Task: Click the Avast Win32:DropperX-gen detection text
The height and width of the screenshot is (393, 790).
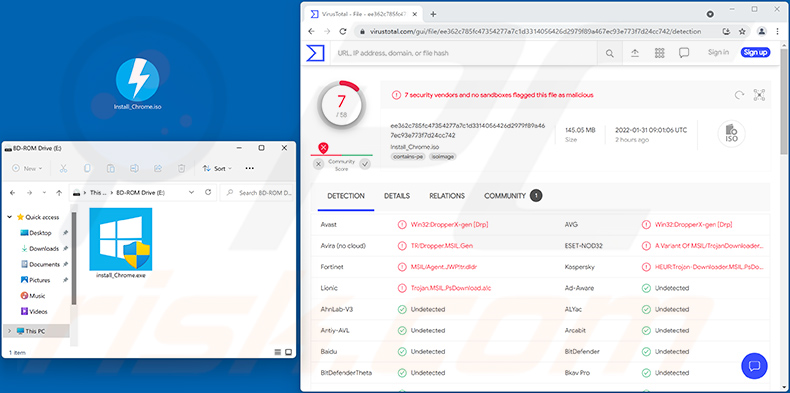Action: (x=449, y=225)
